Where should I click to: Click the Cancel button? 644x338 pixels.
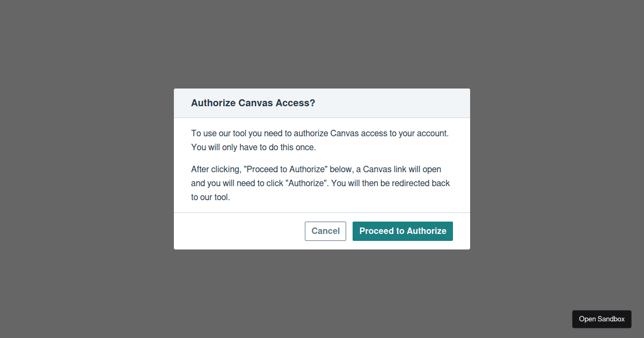pos(325,231)
